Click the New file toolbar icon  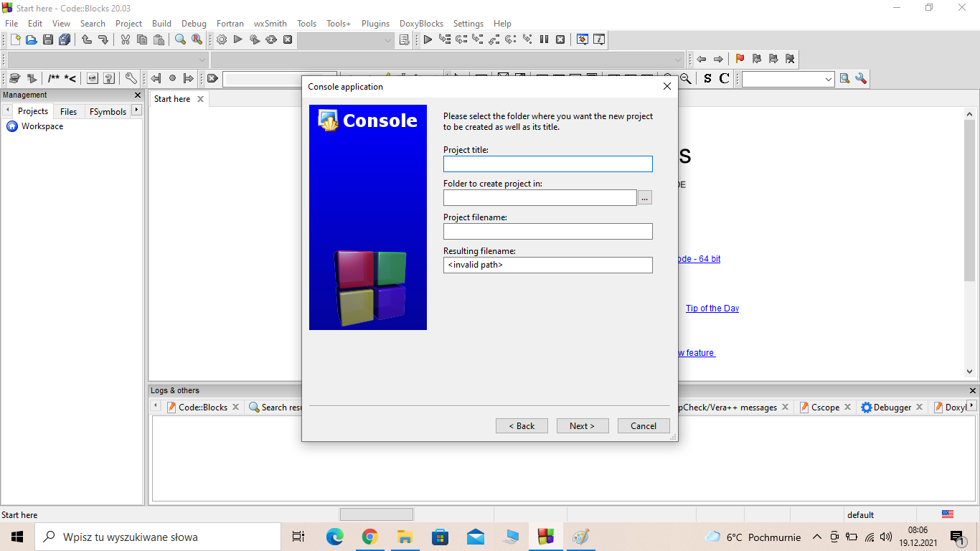15,40
